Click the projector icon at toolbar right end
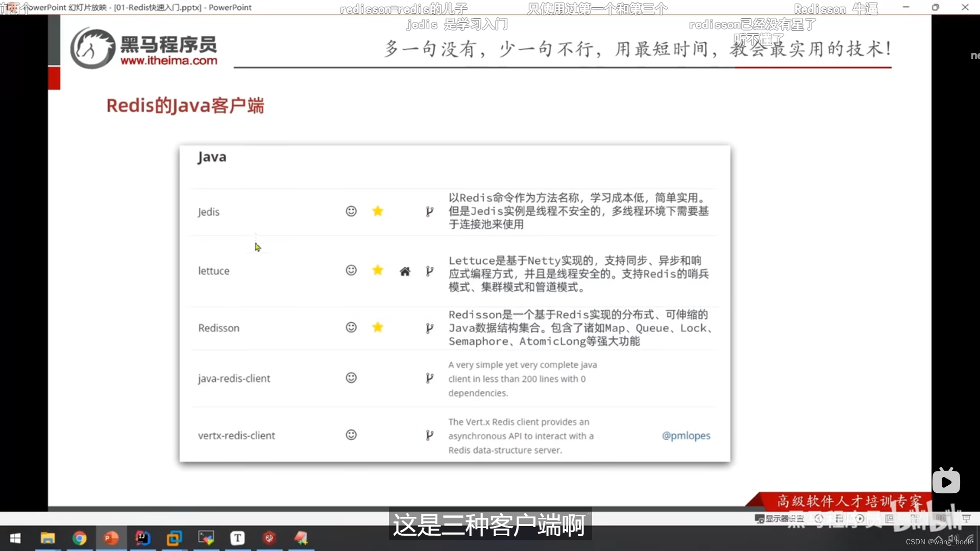The width and height of the screenshot is (980, 551). (967, 519)
